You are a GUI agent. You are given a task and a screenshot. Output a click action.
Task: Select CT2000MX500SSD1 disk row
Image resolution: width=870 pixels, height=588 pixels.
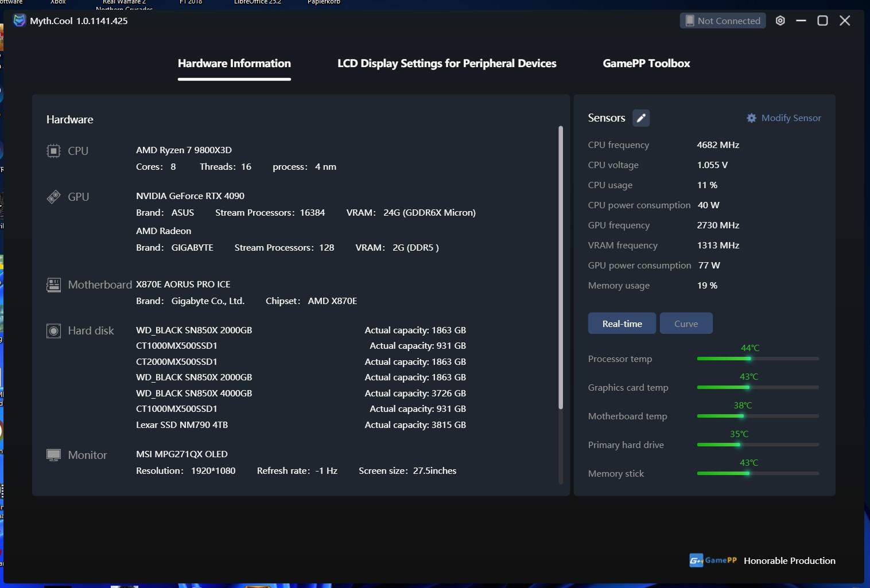pos(301,361)
